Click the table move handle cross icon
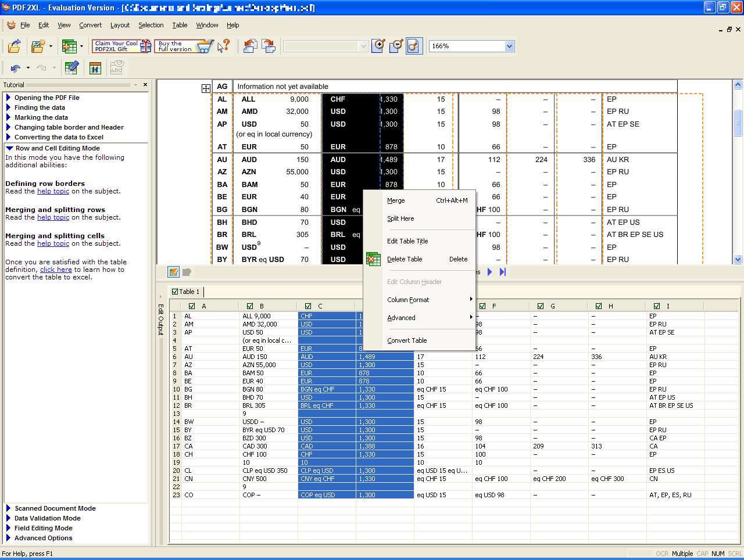The width and height of the screenshot is (744, 560). 206,88
